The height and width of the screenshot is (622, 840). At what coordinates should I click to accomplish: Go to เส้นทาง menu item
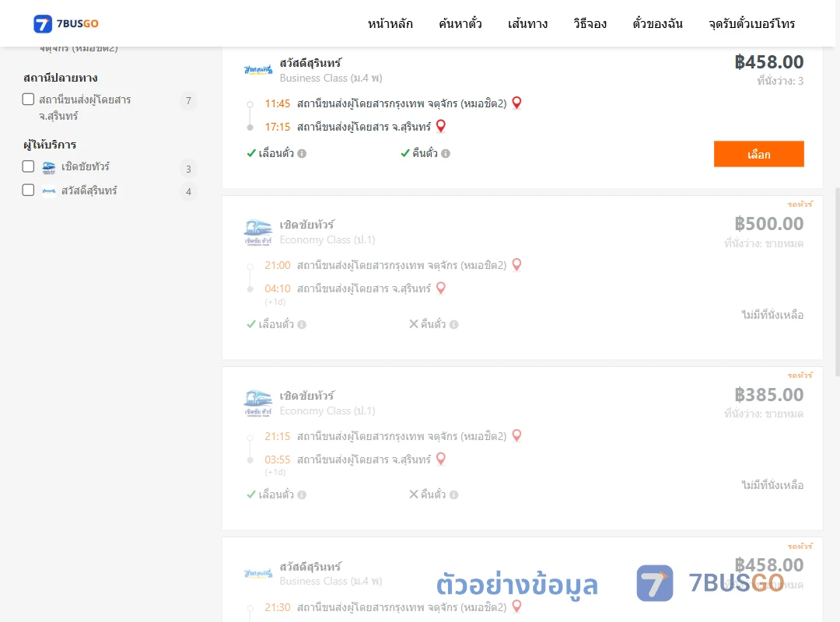527,23
